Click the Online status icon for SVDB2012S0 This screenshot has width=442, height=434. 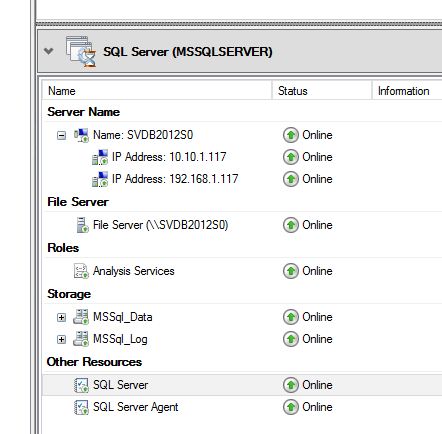[291, 135]
